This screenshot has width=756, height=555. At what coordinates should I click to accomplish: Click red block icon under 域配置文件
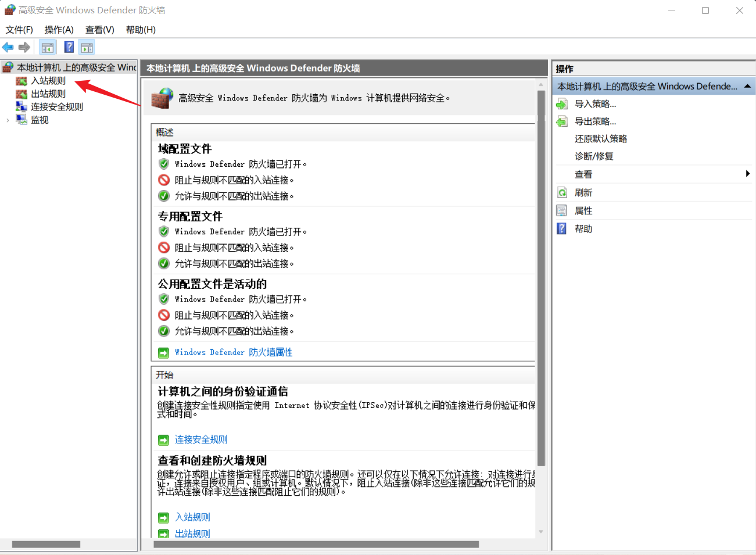164,180
